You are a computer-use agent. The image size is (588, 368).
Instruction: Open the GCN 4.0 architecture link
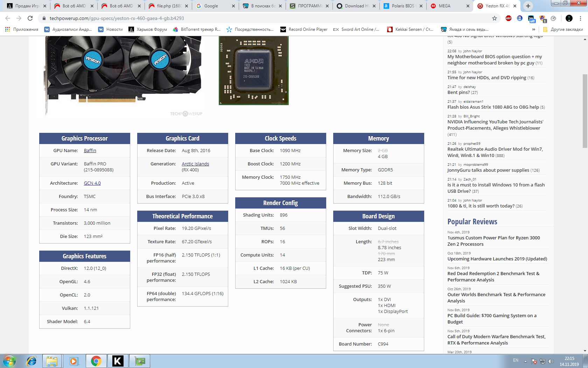tap(92, 183)
